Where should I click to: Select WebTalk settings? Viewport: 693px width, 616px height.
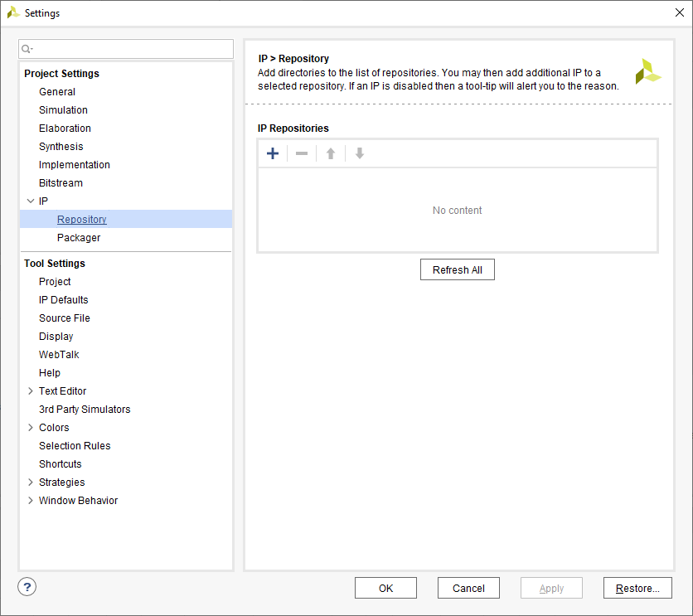pos(59,354)
